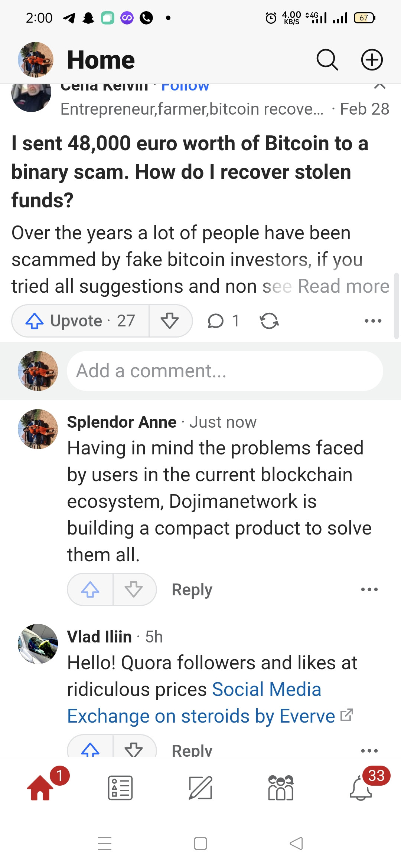Tap the Add a comment field

(x=225, y=371)
